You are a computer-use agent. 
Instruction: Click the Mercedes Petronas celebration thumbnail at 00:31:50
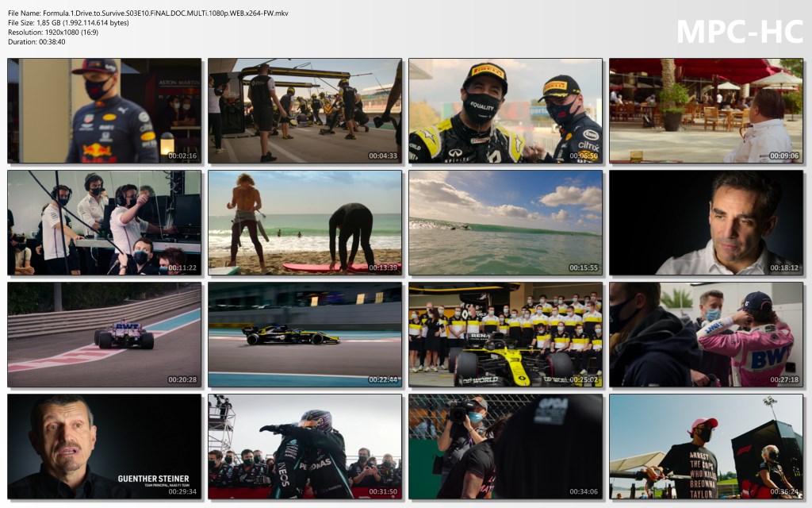[x=304, y=446]
